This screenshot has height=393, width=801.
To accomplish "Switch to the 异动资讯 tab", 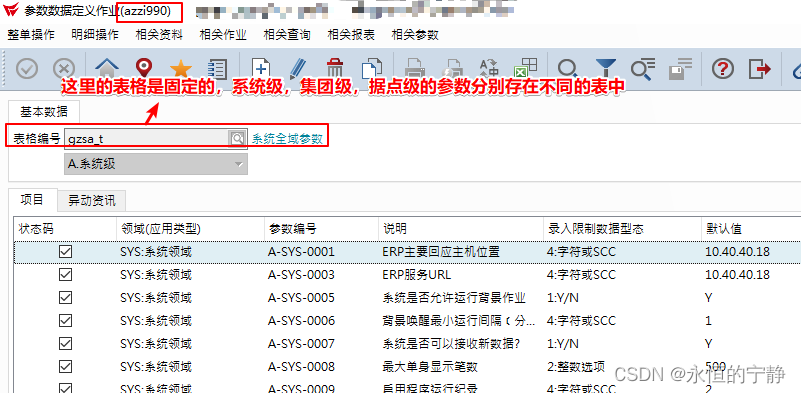I will click(92, 201).
